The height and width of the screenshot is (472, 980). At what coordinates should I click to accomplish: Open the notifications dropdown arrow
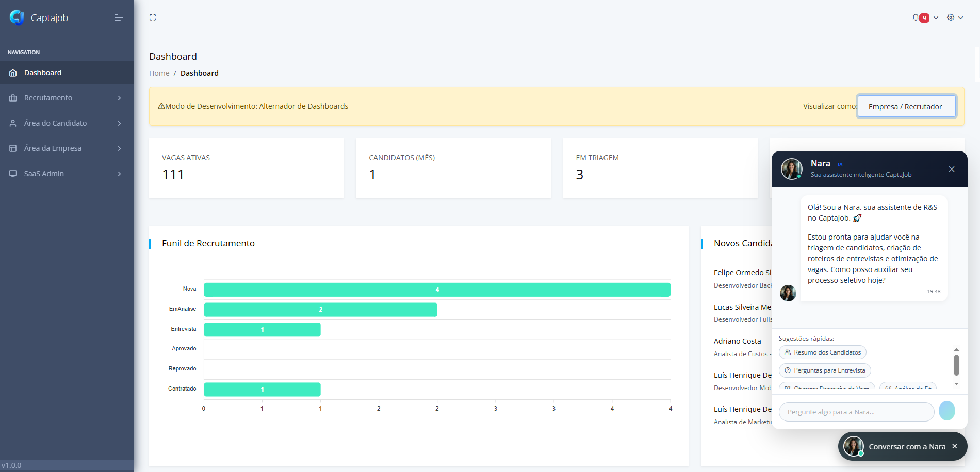936,18
